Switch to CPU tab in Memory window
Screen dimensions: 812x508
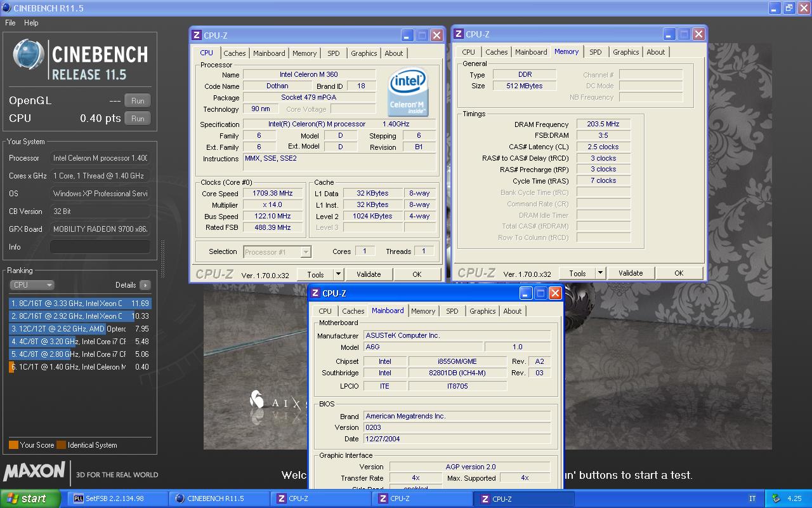(x=469, y=52)
